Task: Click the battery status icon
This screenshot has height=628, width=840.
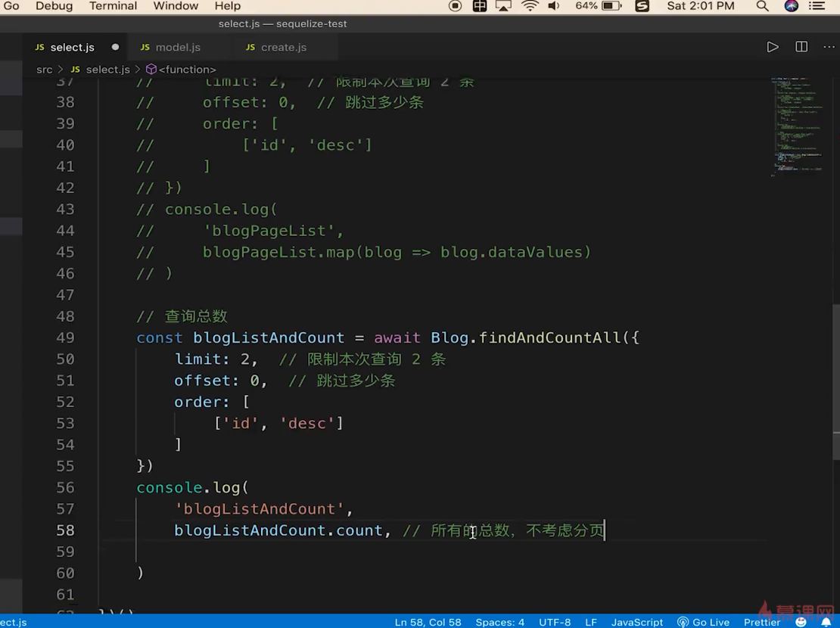Action: point(611,6)
